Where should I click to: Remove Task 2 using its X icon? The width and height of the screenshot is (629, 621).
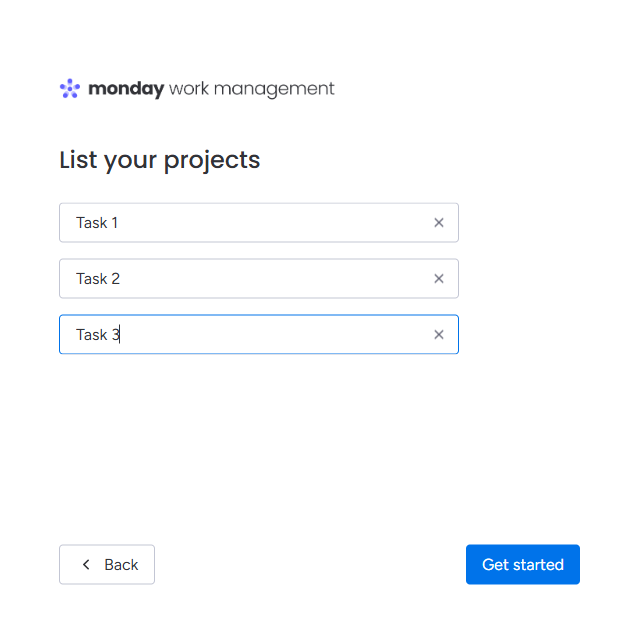(438, 279)
